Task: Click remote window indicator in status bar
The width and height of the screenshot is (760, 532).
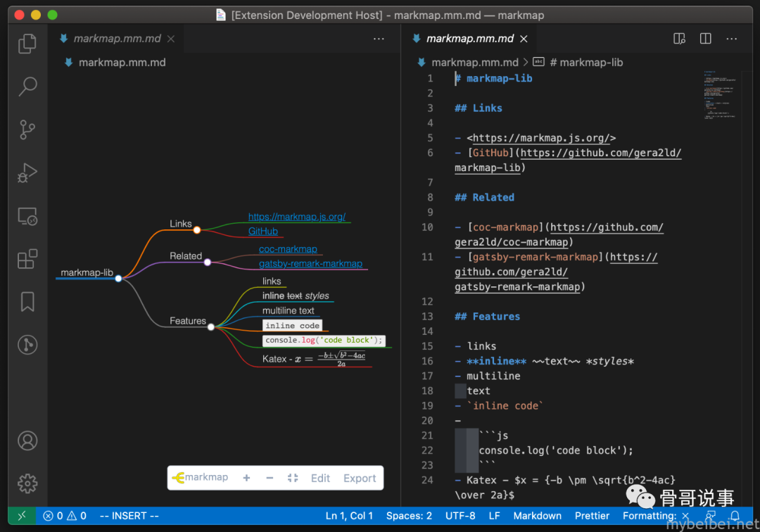Action: 22,516
